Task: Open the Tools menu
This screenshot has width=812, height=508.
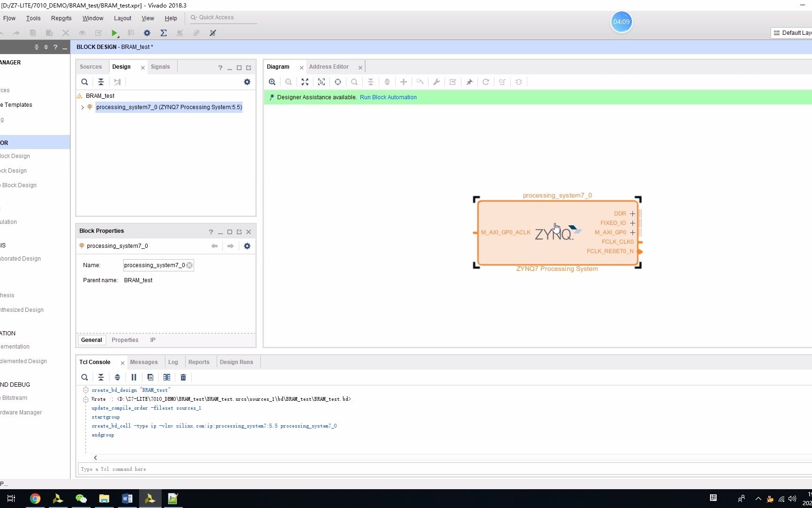Action: pyautogui.click(x=33, y=18)
